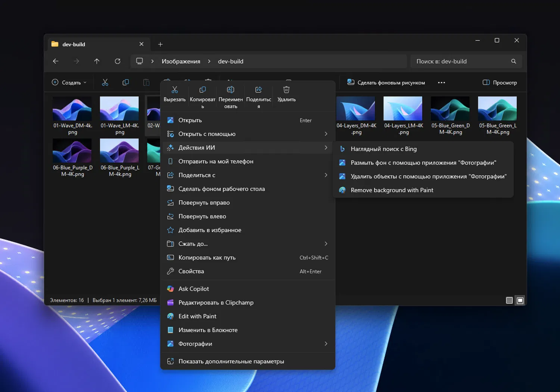560x392 pixels.
Task: Click the Copy icon in context menu
Action: point(202,90)
